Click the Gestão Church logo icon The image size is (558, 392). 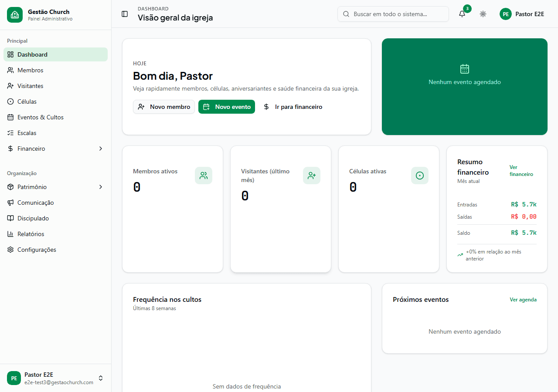coord(15,15)
